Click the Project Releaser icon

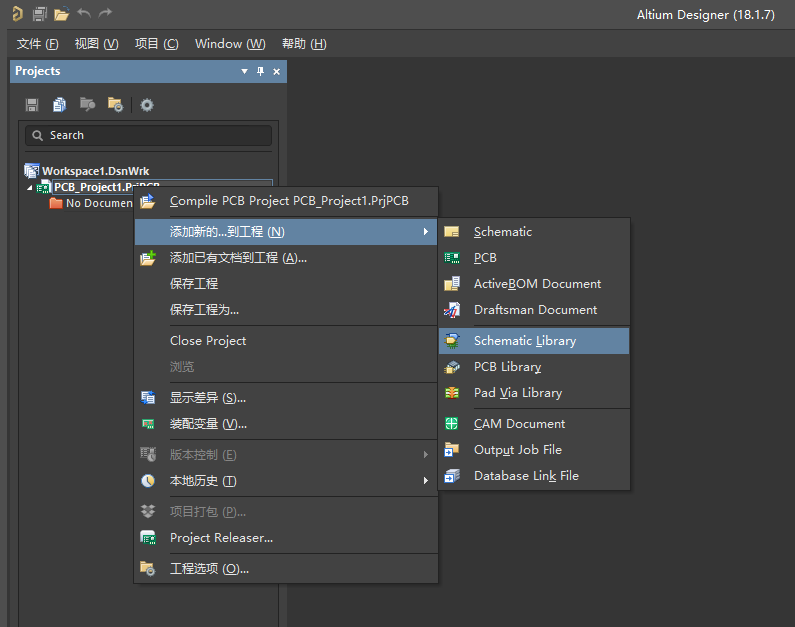(148, 538)
